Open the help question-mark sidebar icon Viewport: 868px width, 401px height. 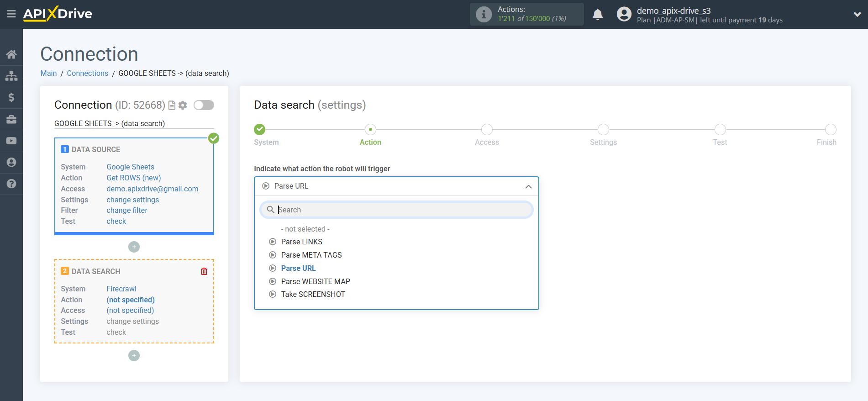click(x=11, y=184)
